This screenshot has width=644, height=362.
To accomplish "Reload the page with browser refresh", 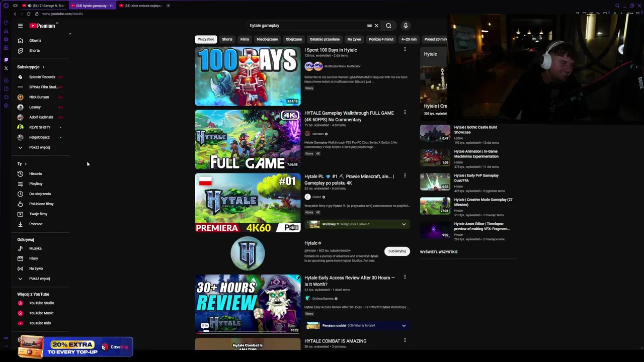I will pyautogui.click(x=29, y=14).
